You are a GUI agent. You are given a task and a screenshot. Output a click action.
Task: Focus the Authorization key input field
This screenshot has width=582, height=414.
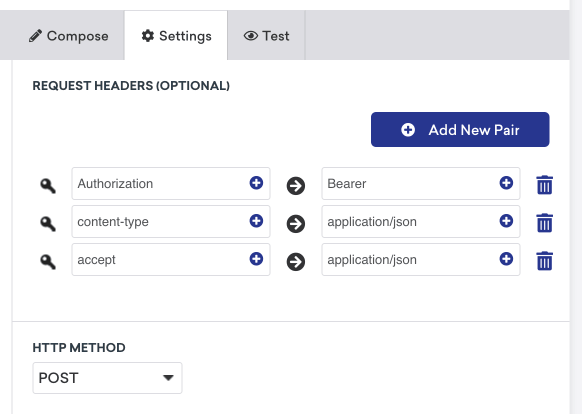171,183
